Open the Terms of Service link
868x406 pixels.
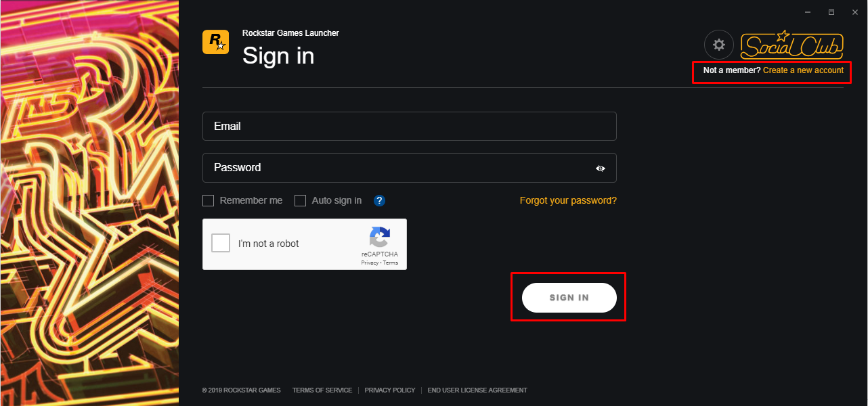pyautogui.click(x=322, y=390)
